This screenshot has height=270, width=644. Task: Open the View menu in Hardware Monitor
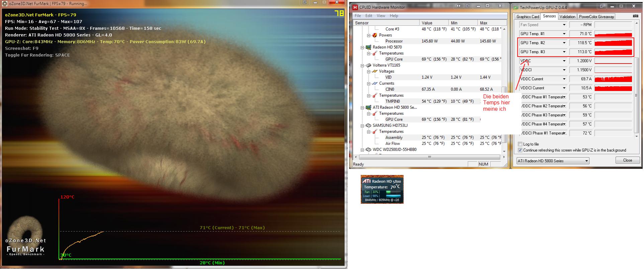[x=381, y=16]
